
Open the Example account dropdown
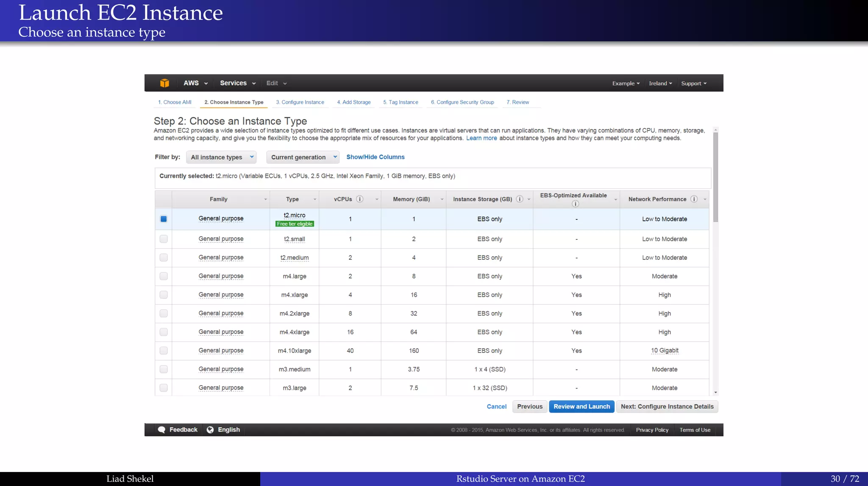[x=626, y=83]
